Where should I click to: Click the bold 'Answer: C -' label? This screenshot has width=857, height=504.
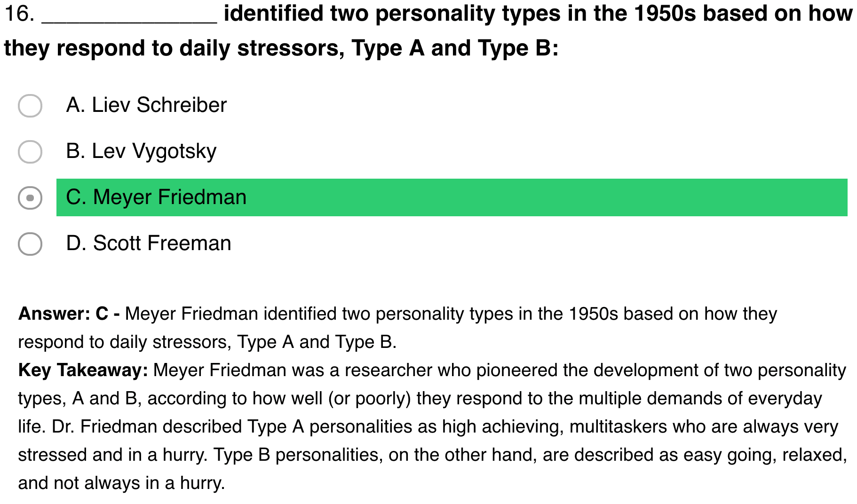point(69,314)
